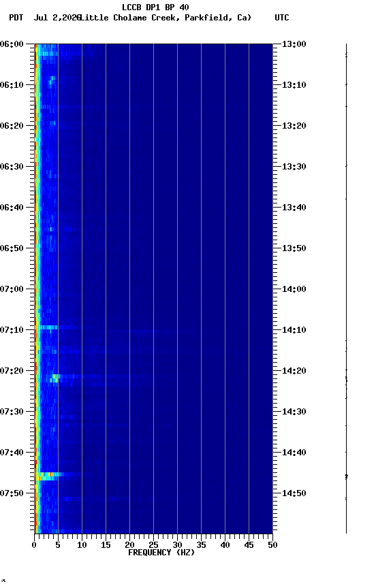The width and height of the screenshot is (376, 588).
Task: Click the 07:30 PDT time label
Action: click(12, 412)
